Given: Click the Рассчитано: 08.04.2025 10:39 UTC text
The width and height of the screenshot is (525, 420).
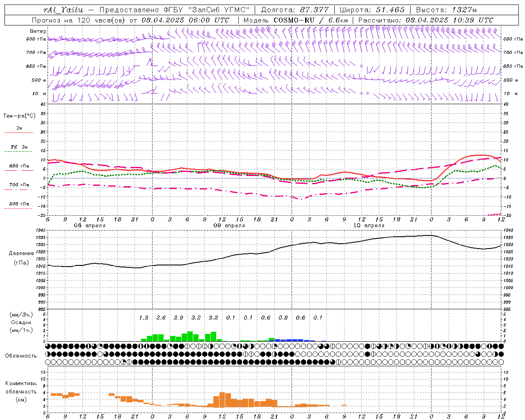Looking at the screenshot, I should pos(426,20).
